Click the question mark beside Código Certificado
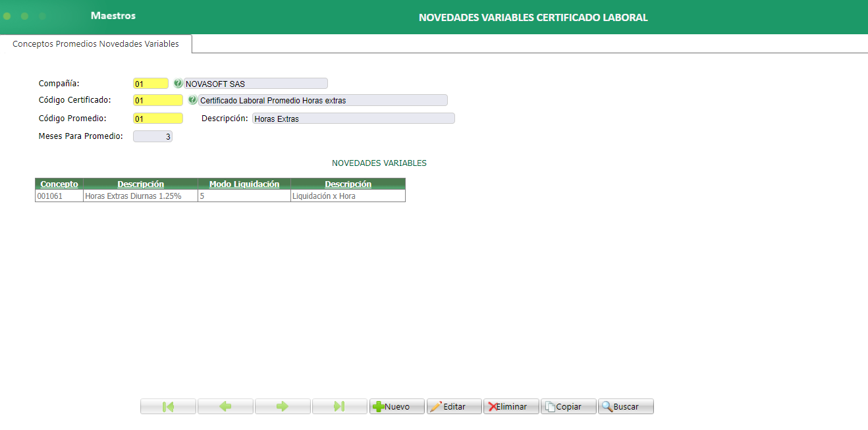The image size is (868, 430). (192, 100)
